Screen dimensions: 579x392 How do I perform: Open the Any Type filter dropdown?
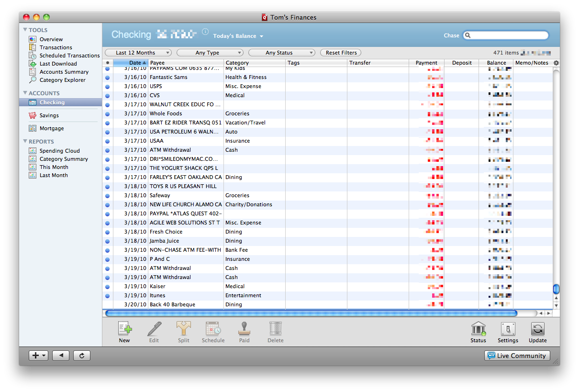pos(210,53)
